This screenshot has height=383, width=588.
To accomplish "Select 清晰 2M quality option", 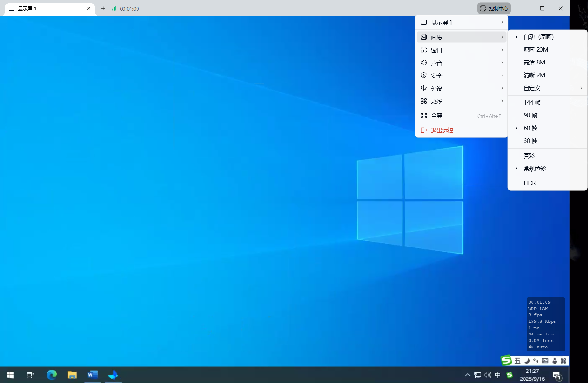I will 547,75.
